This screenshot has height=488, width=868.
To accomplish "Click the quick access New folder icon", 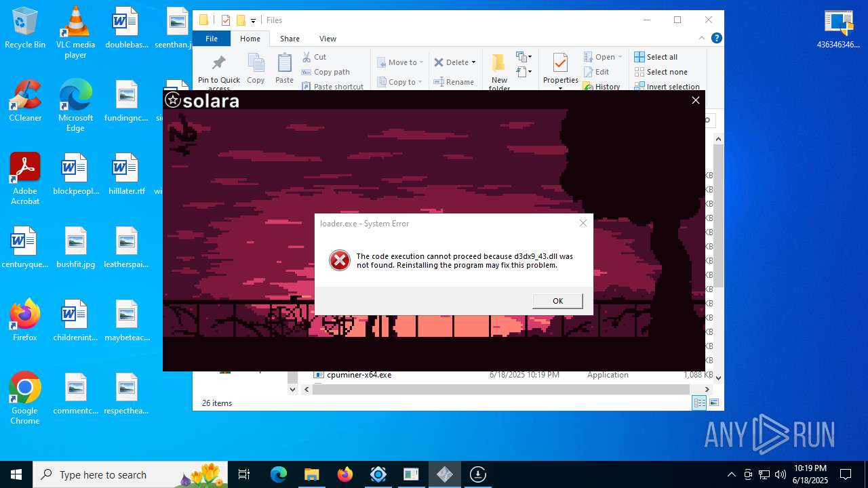I will coord(241,20).
